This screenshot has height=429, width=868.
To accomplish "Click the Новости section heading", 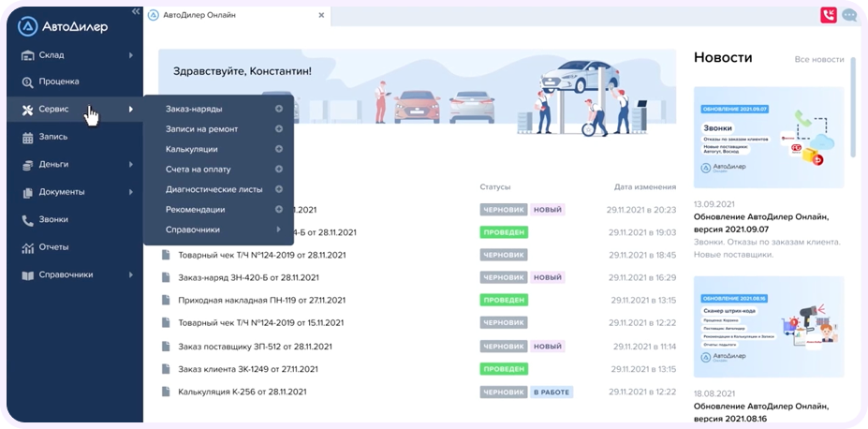I will click(x=723, y=57).
